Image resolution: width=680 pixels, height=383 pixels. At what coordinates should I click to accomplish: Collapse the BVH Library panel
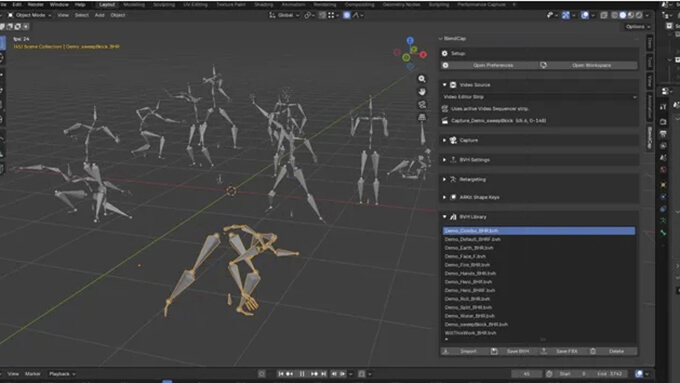coord(445,216)
